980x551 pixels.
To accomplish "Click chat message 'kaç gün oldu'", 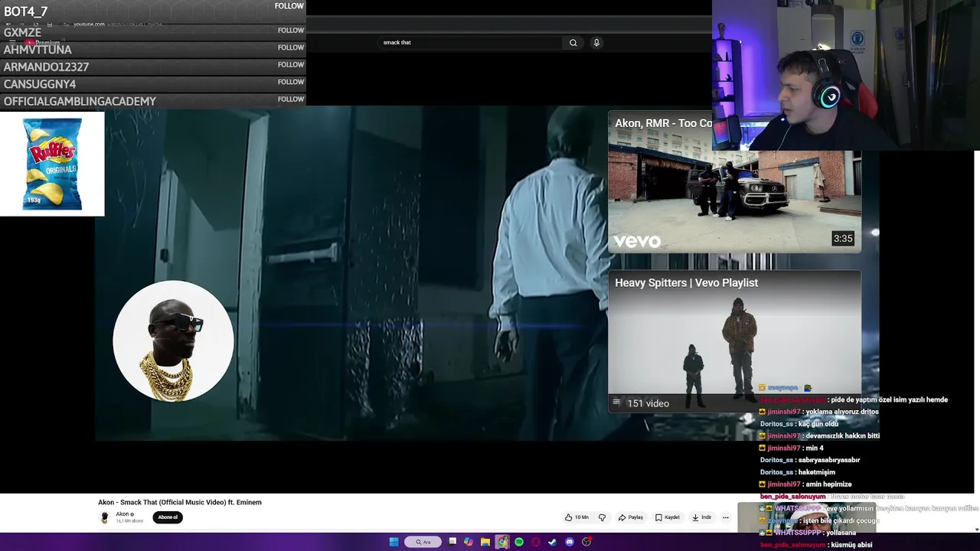I will coord(818,424).
